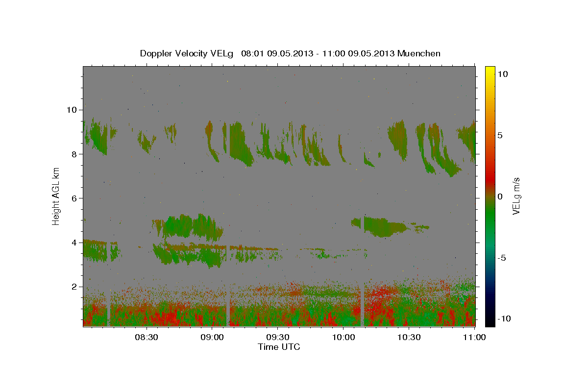
Task: Click the plot title Doppler Velocity VELg
Action: pos(187,53)
